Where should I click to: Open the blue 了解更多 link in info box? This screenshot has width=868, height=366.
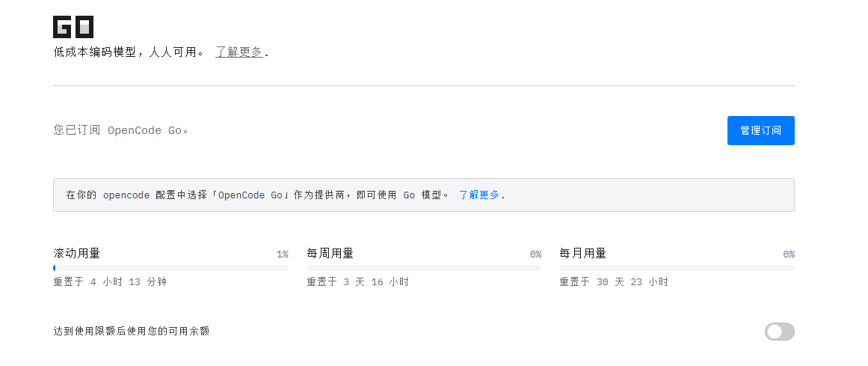pos(479,195)
